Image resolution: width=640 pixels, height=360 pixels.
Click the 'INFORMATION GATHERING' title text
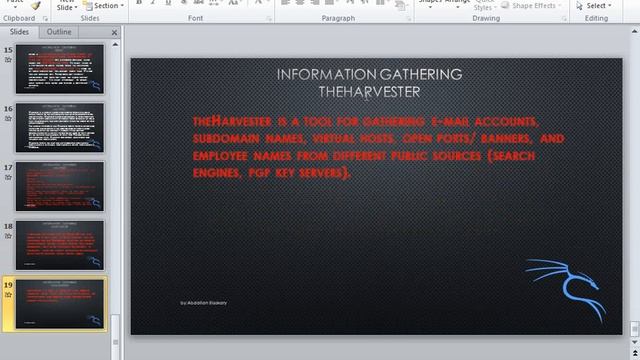click(369, 74)
